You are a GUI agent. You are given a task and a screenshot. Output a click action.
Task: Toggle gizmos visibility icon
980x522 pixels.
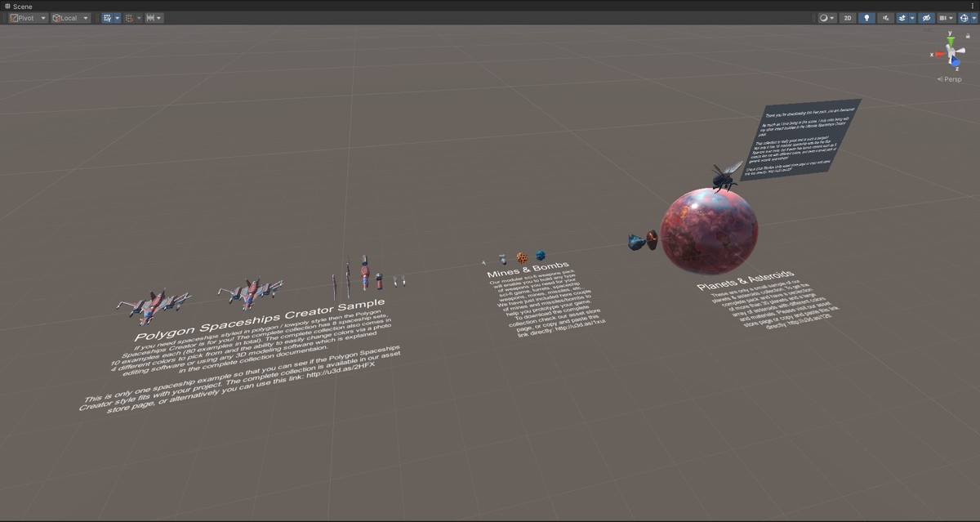963,18
